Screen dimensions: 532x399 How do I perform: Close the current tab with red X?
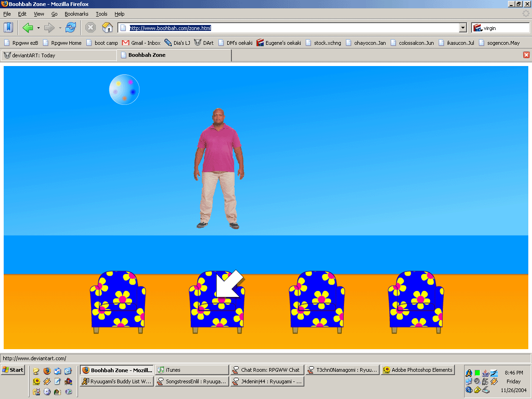click(526, 55)
